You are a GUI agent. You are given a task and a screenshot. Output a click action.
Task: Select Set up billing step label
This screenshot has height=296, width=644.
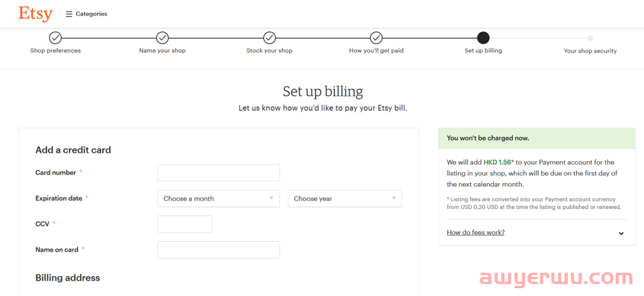tap(484, 51)
